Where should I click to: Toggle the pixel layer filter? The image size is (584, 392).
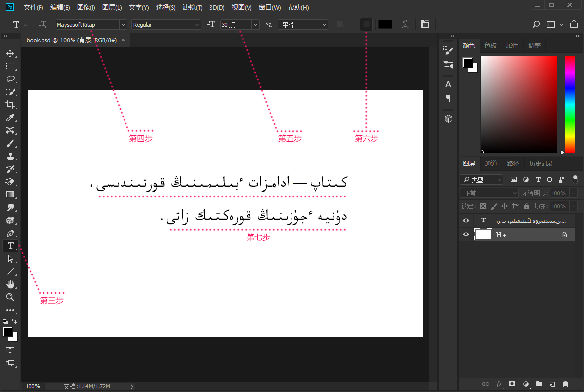click(514, 179)
